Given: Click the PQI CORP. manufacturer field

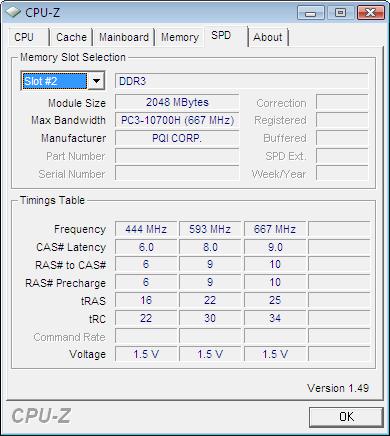Looking at the screenshot, I should click(177, 138).
